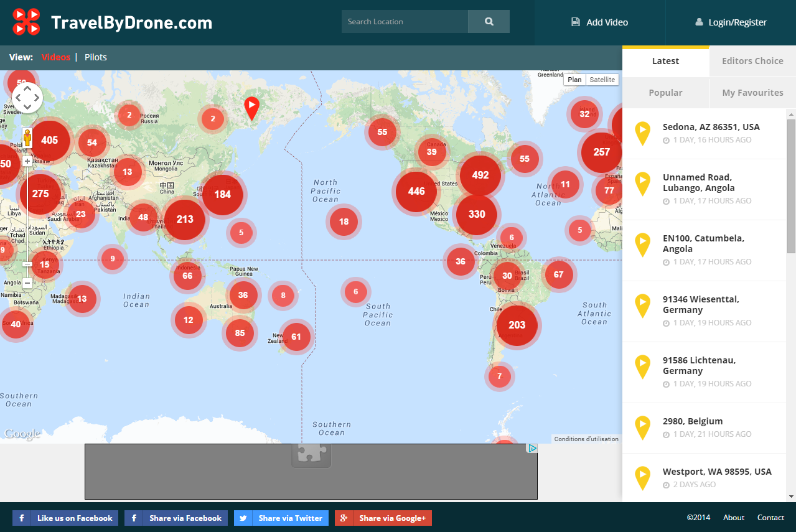This screenshot has width=796, height=532.
Task: Switch view to Pilots
Action: (96, 57)
